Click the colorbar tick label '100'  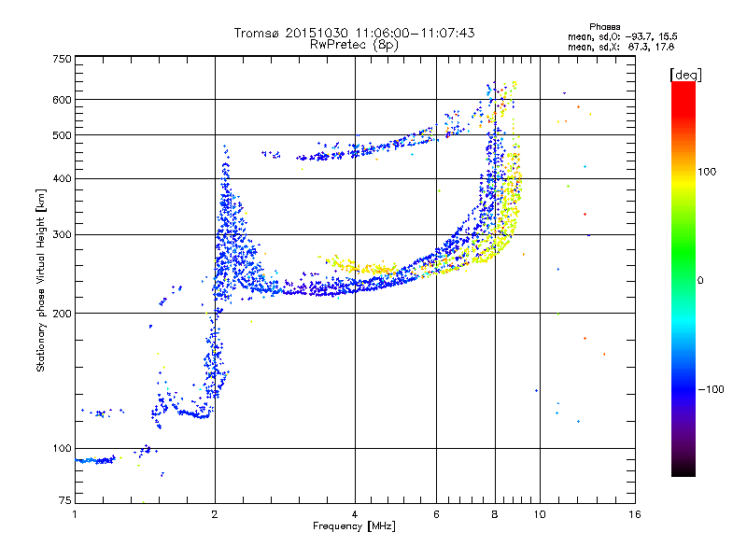click(x=707, y=172)
